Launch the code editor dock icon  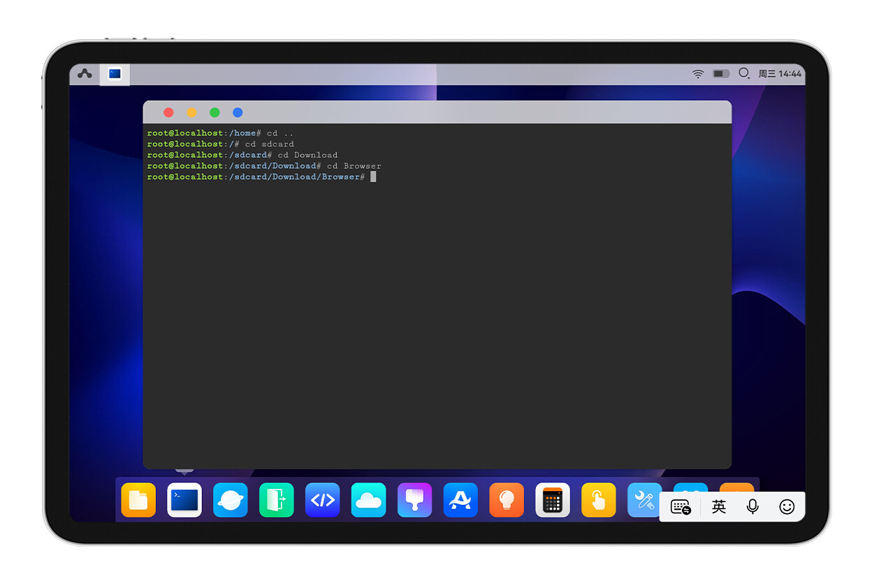pyautogui.click(x=323, y=500)
